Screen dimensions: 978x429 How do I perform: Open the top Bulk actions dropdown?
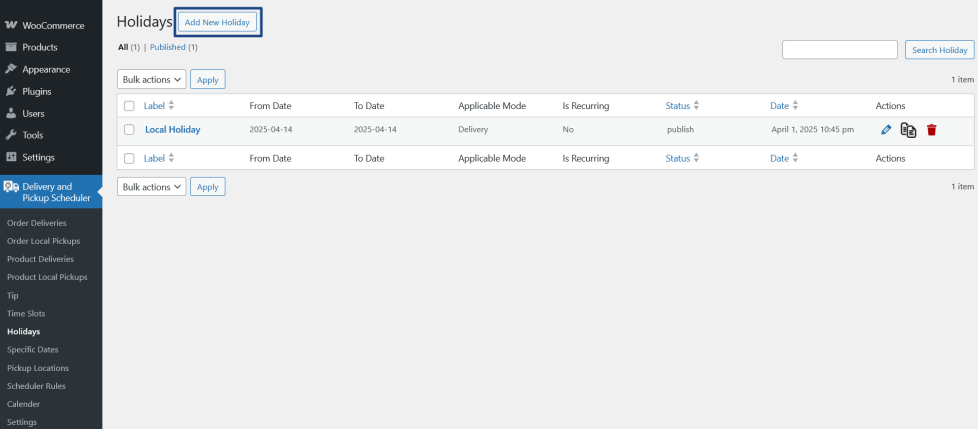(x=152, y=79)
